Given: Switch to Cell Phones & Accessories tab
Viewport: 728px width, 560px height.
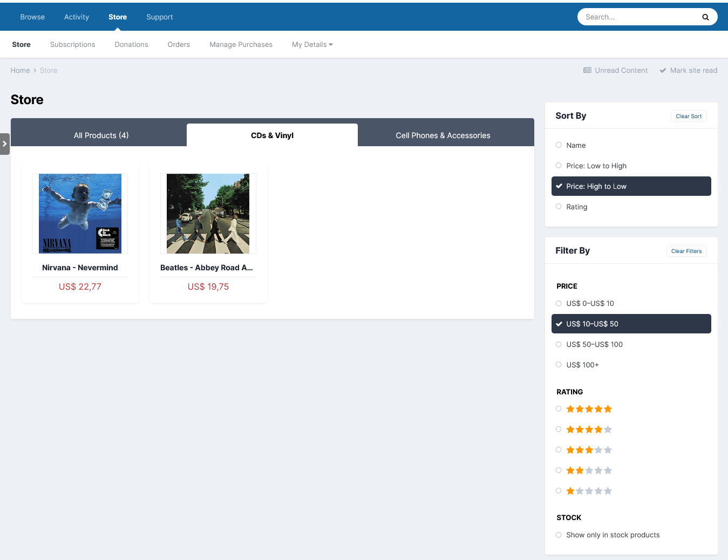Looking at the screenshot, I should click(443, 135).
